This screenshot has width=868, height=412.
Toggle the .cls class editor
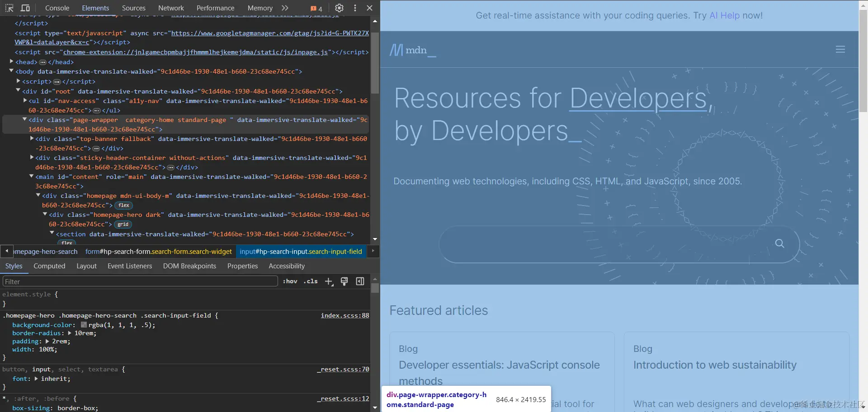pos(311,281)
